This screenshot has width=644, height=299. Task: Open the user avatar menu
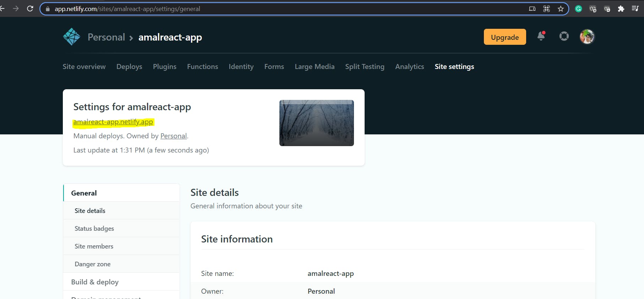[587, 37]
